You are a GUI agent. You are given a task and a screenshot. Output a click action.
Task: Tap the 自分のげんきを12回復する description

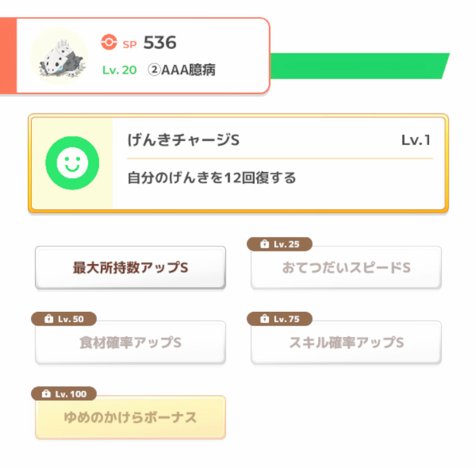click(x=211, y=178)
